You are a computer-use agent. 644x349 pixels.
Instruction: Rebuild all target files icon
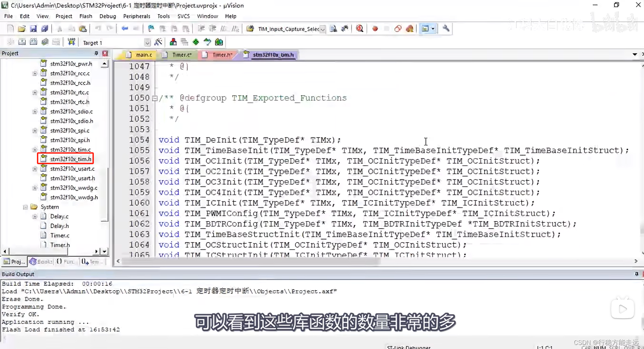coord(34,42)
